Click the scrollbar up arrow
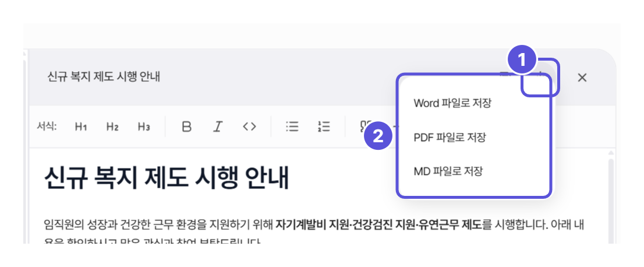The height and width of the screenshot is (267, 644). click(611, 153)
